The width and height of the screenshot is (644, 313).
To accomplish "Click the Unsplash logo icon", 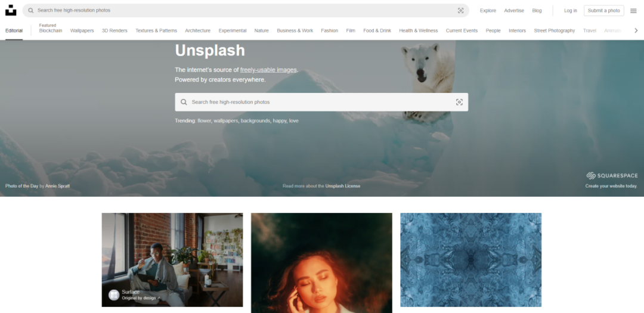I will (x=11, y=10).
